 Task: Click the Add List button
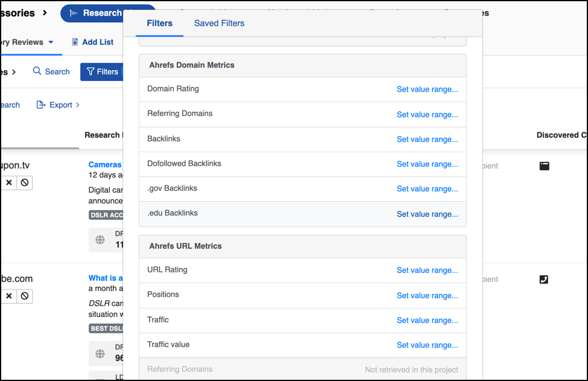[x=92, y=42]
